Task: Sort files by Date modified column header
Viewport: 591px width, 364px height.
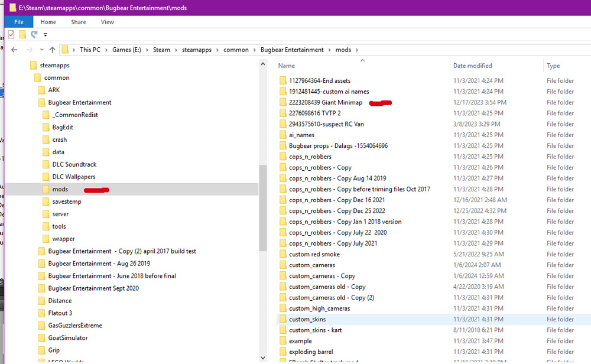Action: [473, 66]
